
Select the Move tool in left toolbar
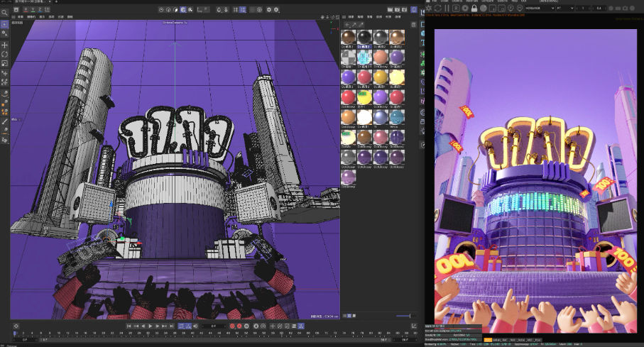pos(4,45)
